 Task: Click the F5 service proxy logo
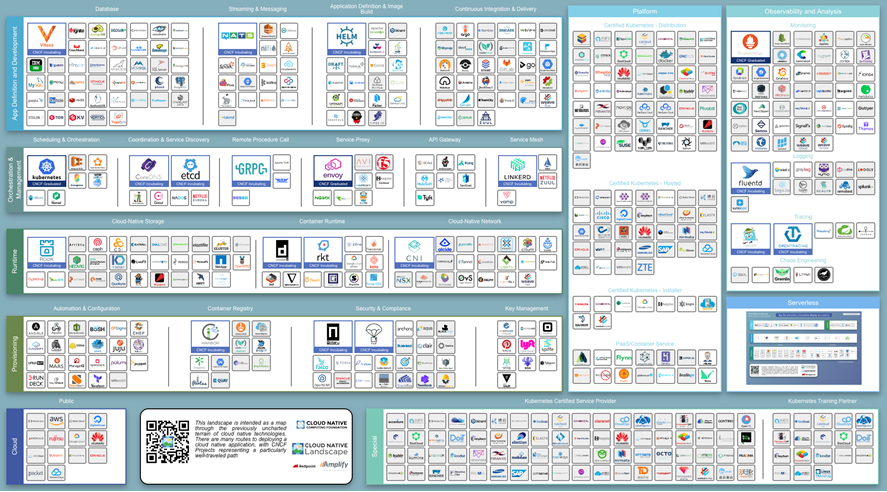[384, 163]
